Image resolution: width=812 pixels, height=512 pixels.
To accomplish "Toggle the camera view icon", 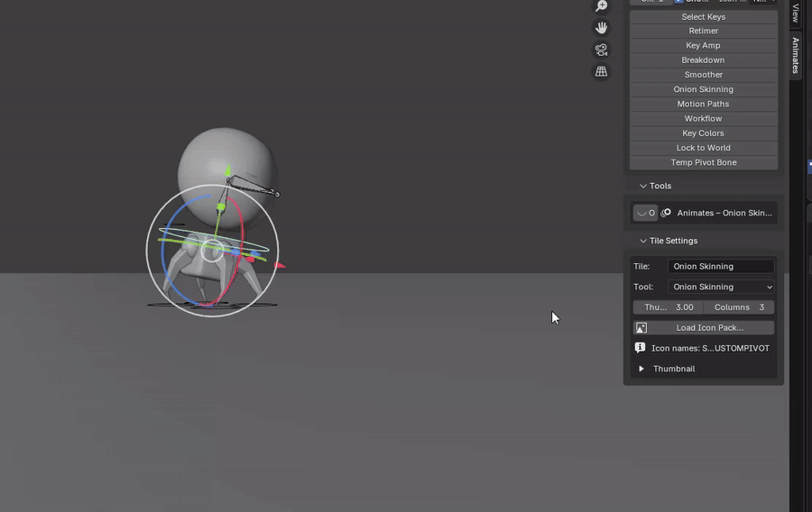I will click(x=601, y=50).
